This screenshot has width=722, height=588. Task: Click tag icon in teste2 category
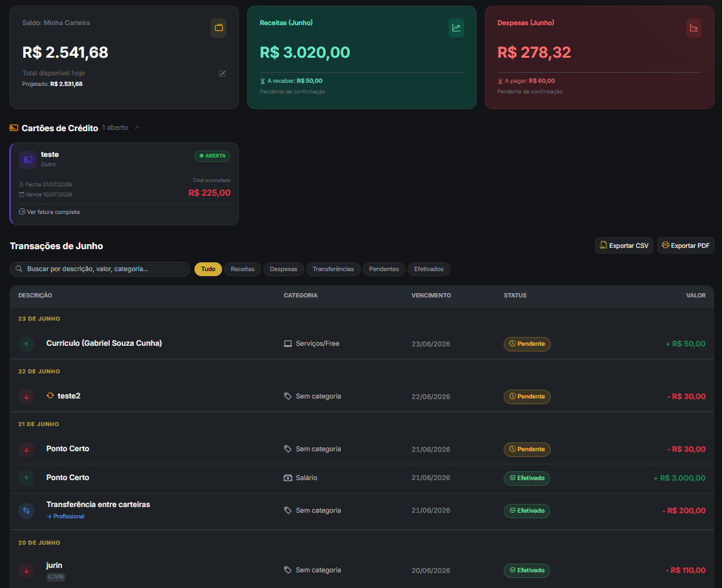(x=288, y=397)
